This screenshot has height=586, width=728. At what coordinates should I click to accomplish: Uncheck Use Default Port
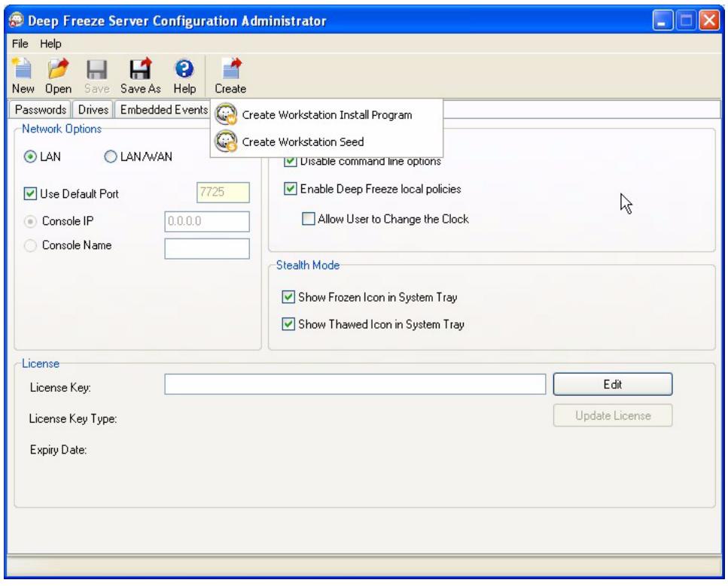(x=30, y=193)
